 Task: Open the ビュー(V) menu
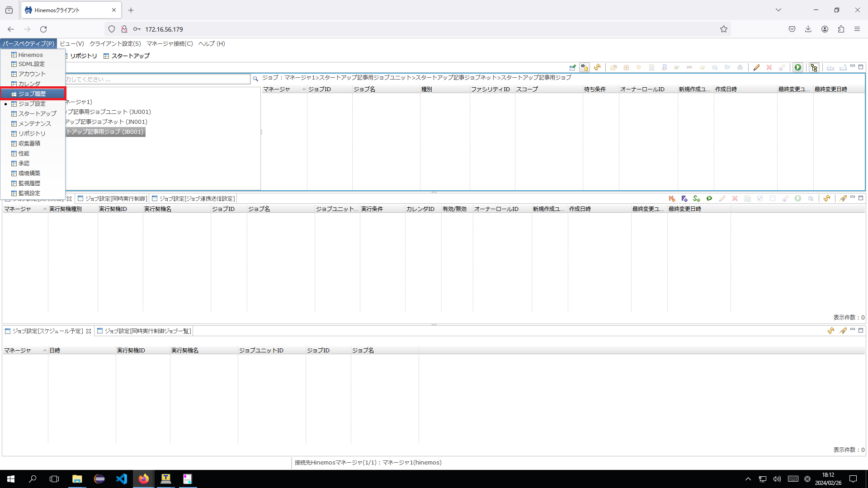pyautogui.click(x=72, y=44)
